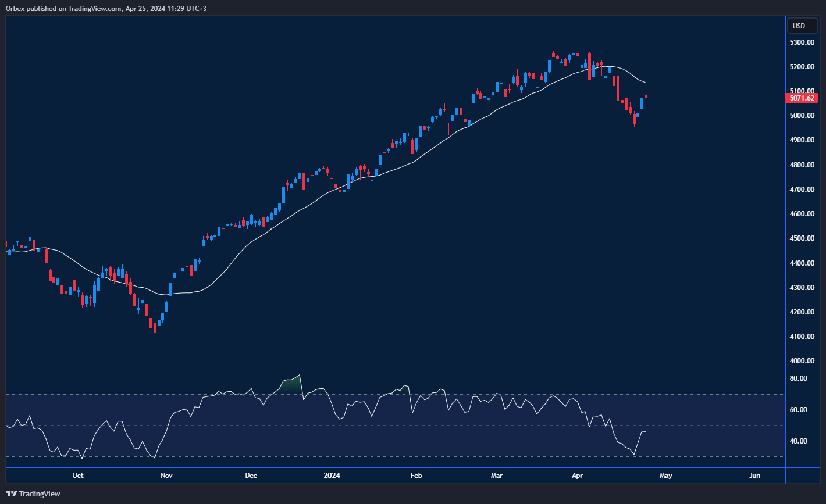Click the red current price label 5071.62

point(803,98)
